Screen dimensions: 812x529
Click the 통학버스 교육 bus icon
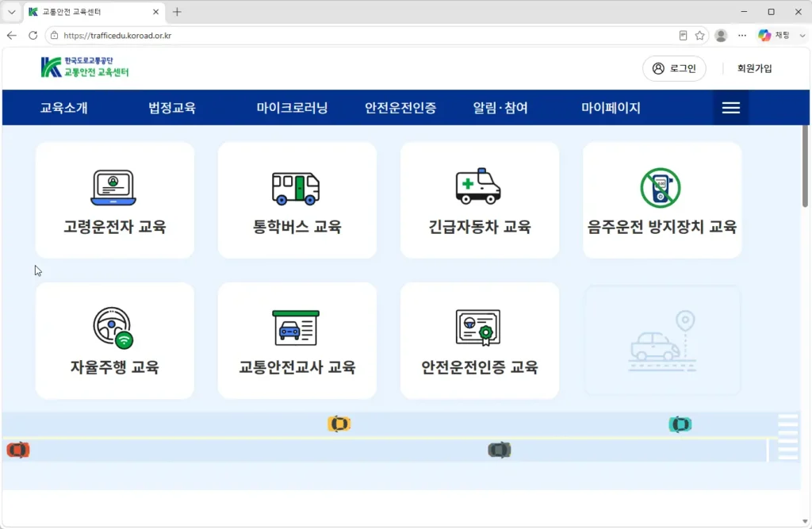pyautogui.click(x=296, y=188)
